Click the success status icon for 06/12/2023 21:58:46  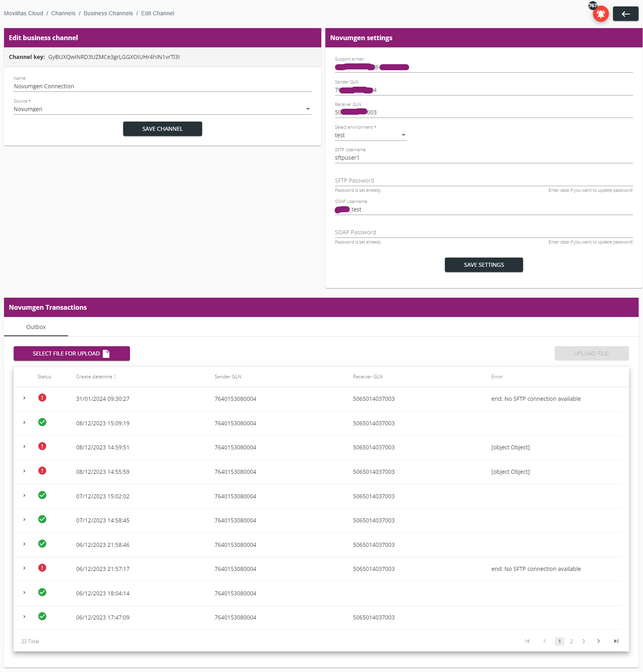click(42, 544)
